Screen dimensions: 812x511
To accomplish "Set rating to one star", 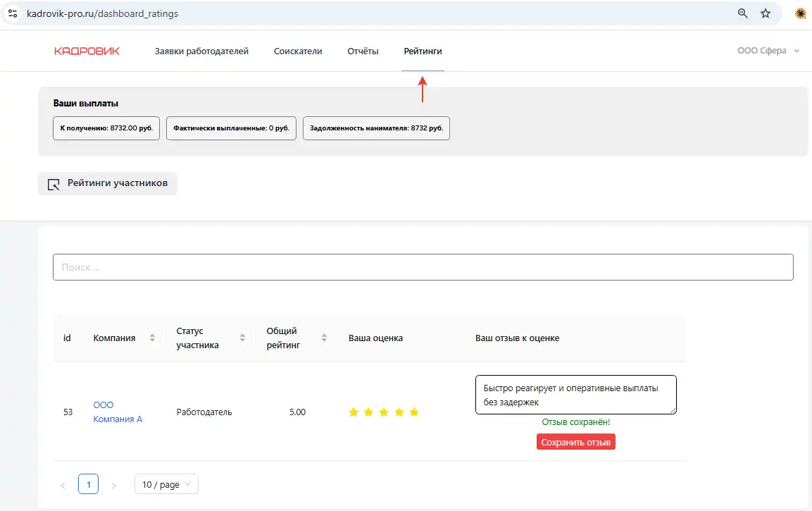I will (x=354, y=412).
